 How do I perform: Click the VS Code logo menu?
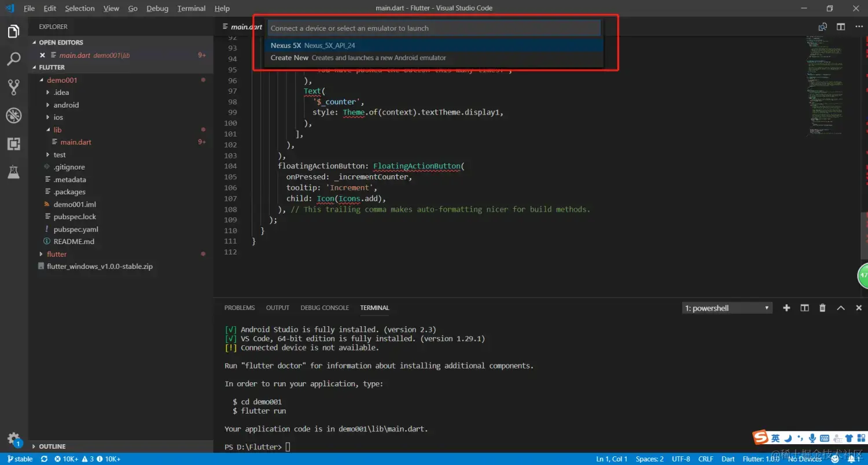tap(9, 8)
